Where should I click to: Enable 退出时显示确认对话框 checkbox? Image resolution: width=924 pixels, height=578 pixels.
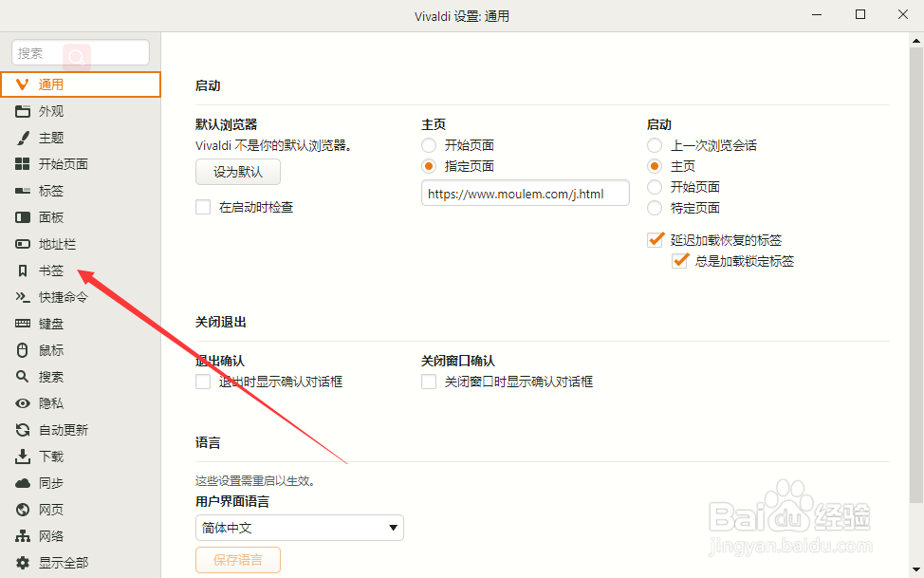coord(203,382)
